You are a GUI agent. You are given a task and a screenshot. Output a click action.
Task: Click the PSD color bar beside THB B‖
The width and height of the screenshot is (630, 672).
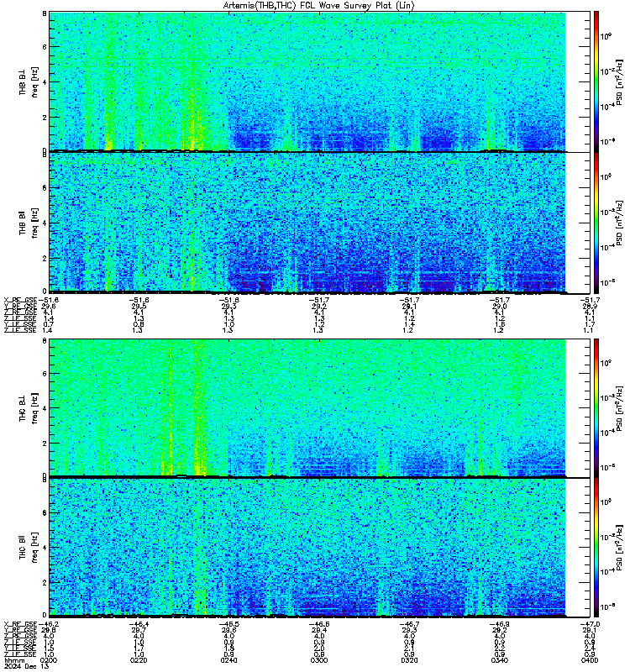tap(596, 223)
